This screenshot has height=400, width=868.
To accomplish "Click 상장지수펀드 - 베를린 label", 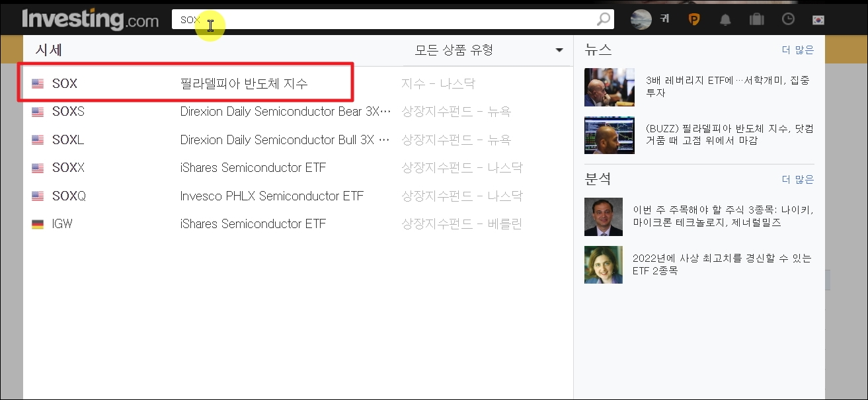I will pyautogui.click(x=462, y=224).
